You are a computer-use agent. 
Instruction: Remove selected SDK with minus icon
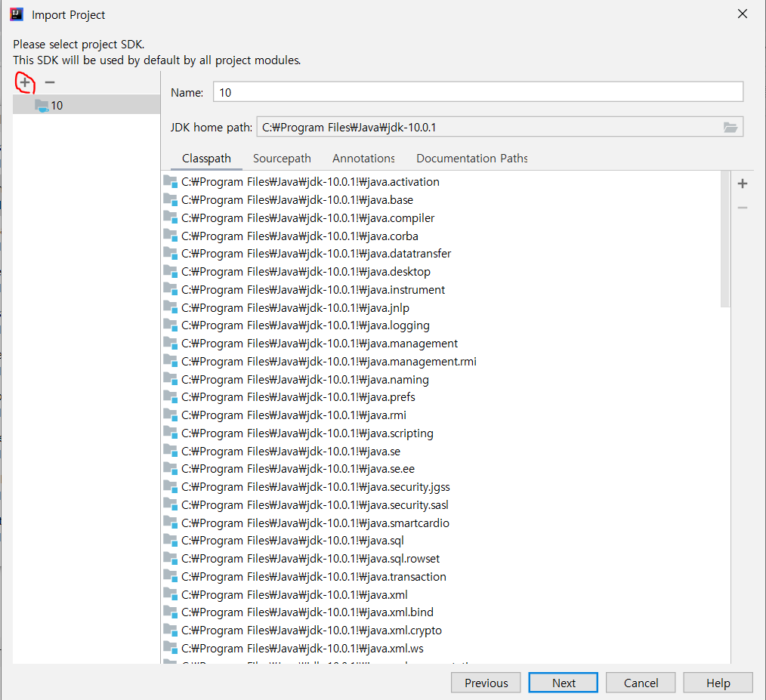[49, 82]
